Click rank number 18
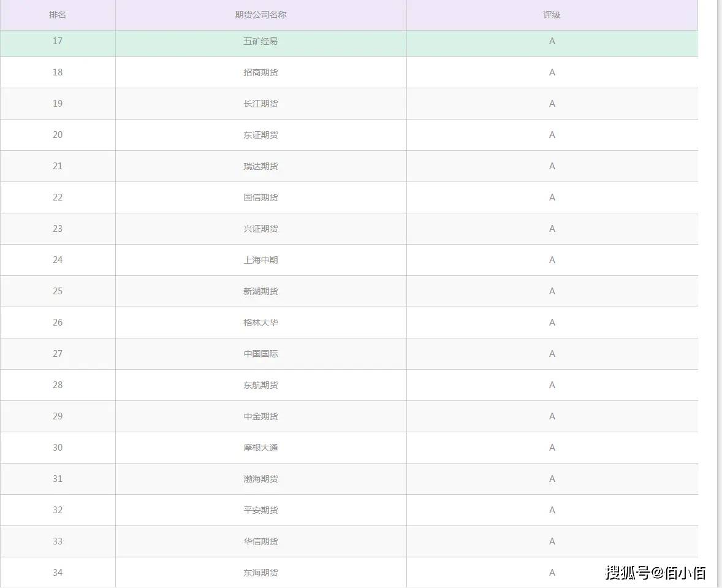 pos(58,72)
